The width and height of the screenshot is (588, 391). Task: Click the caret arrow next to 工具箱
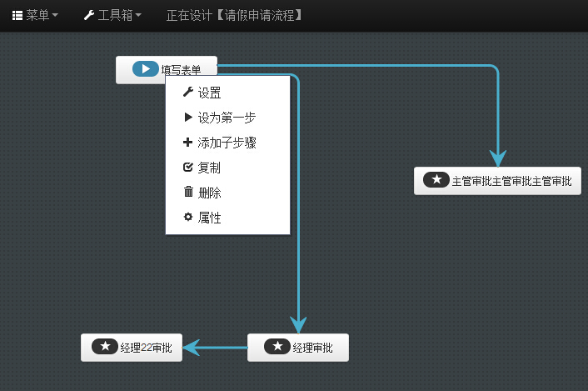pos(138,16)
